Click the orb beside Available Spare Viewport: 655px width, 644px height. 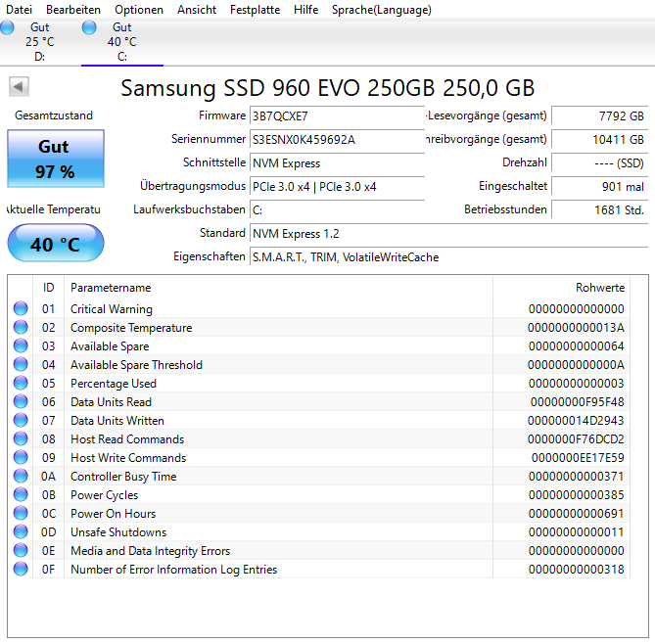(21, 345)
